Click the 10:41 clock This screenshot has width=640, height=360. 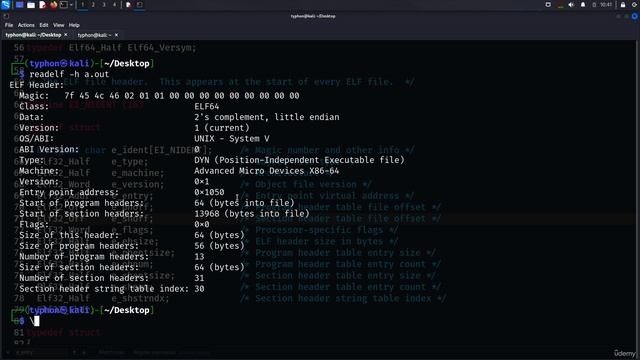pyautogui.click(x=606, y=5)
